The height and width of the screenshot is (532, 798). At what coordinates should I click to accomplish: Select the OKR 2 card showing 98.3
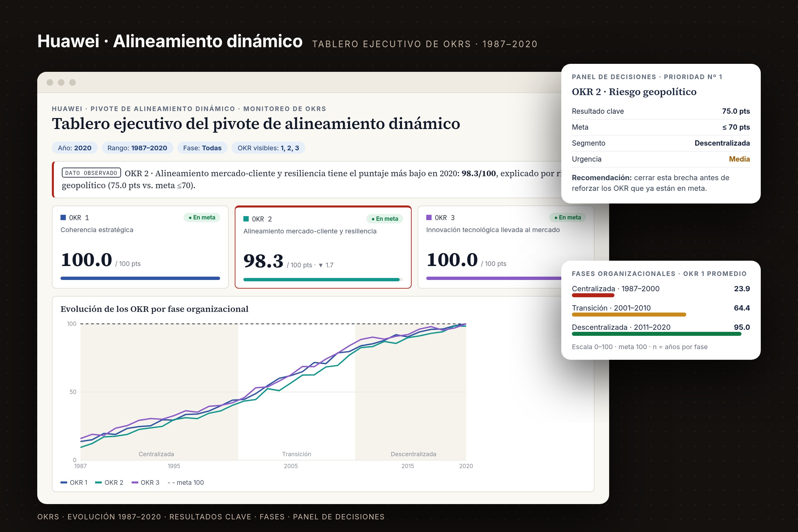tap(323, 247)
